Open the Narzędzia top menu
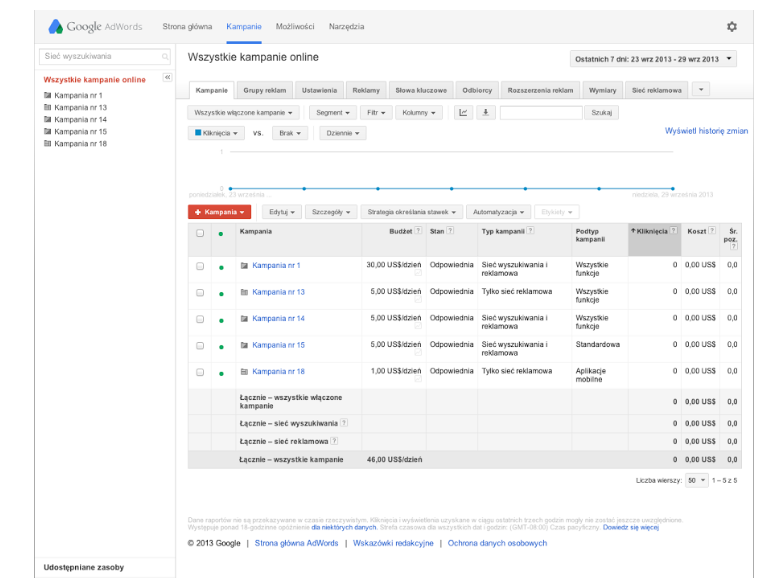 coord(346,27)
